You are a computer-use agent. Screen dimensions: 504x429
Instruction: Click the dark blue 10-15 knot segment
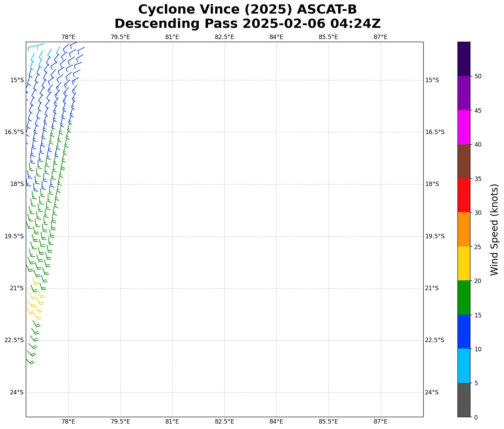[x=464, y=331]
